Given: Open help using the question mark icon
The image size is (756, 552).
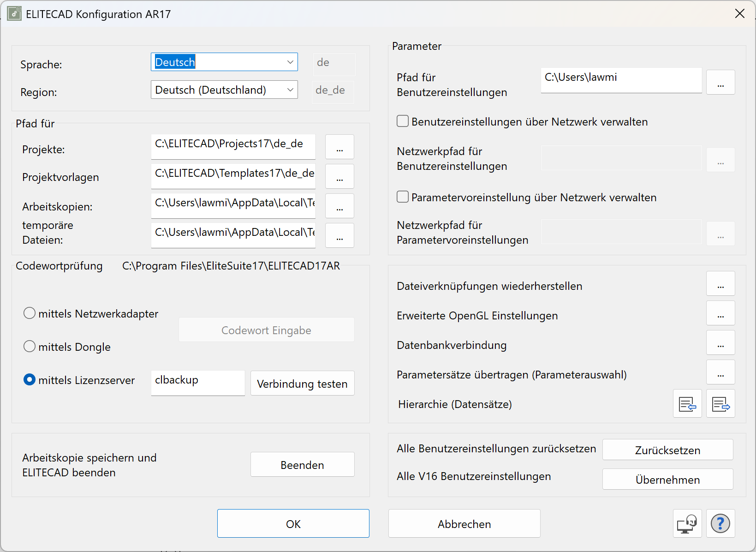Looking at the screenshot, I should point(720,523).
